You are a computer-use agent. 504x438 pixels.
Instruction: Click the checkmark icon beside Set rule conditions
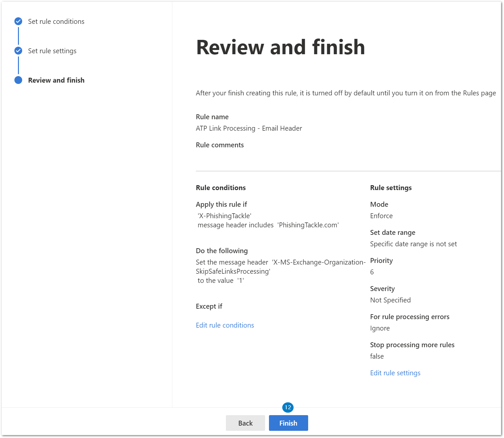18,21
